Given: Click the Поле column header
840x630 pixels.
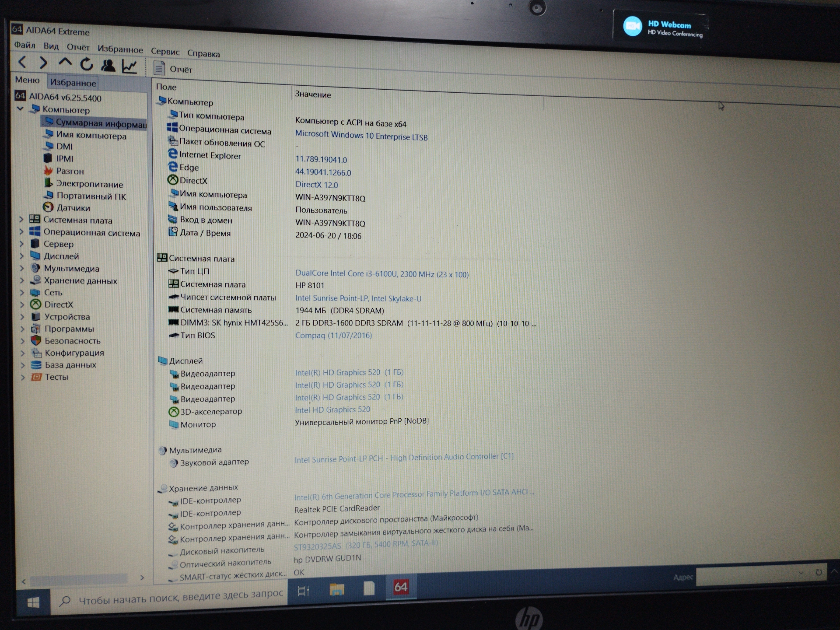Looking at the screenshot, I should 166,87.
